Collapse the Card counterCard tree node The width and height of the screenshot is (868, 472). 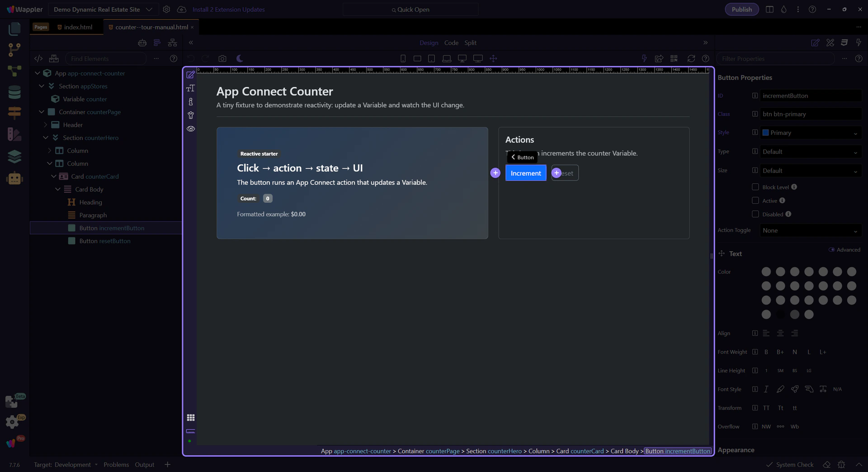coord(54,176)
